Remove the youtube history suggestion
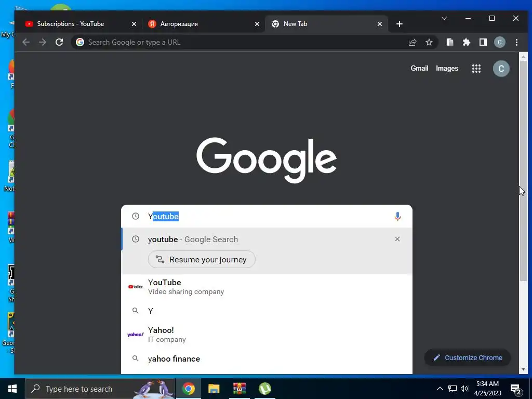Viewport: 532px width, 399px height. coord(397,239)
